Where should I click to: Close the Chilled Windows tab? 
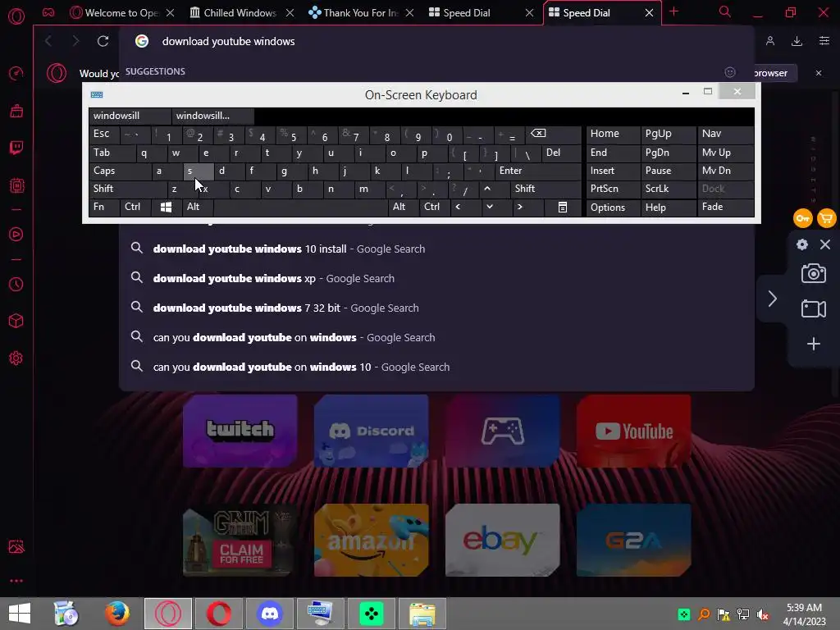(290, 13)
